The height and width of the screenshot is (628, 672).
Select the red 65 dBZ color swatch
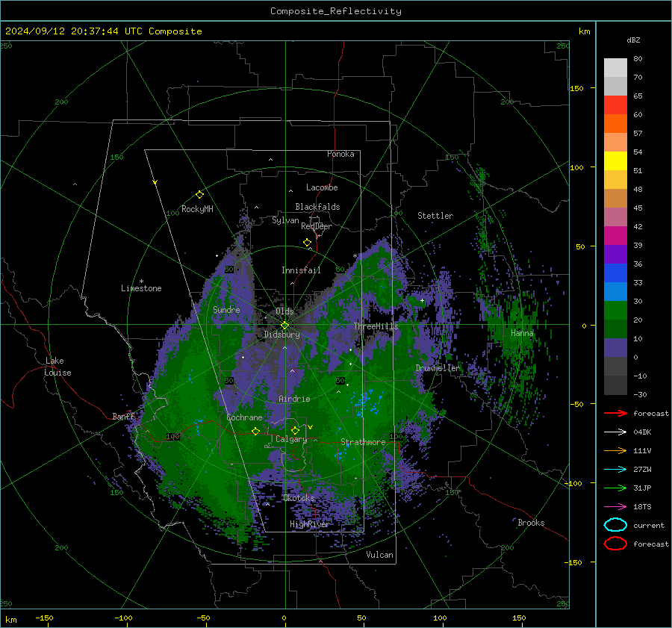(x=615, y=105)
